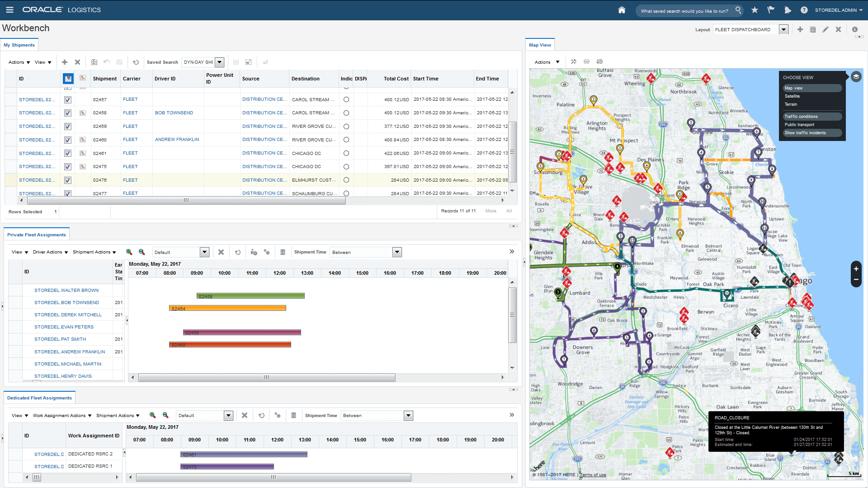Go to Home via house icon
The width and height of the screenshot is (868, 488).
622,10
